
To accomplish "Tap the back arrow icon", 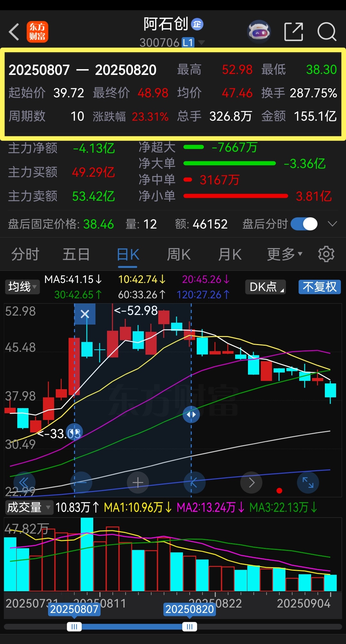I will 14,32.
